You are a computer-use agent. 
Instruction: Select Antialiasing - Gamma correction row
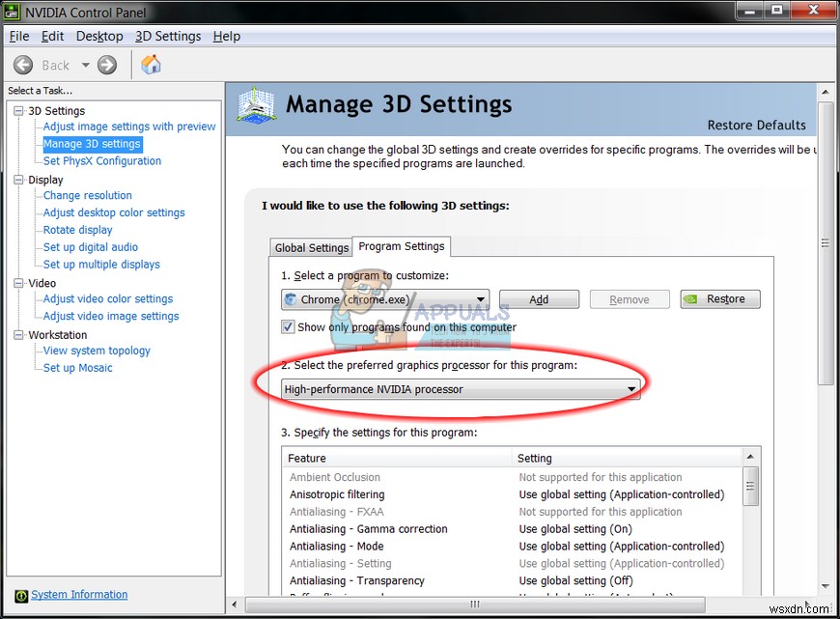[512, 529]
